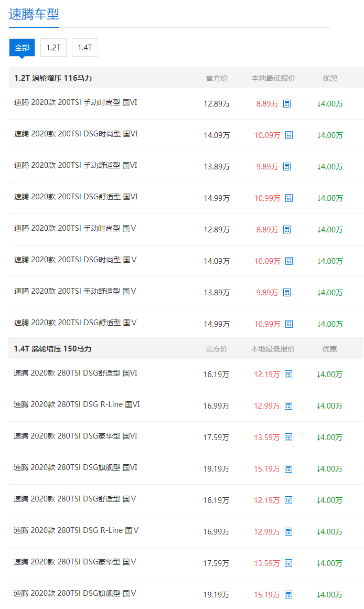Select the 全部 filter tab

pyautogui.click(x=22, y=47)
